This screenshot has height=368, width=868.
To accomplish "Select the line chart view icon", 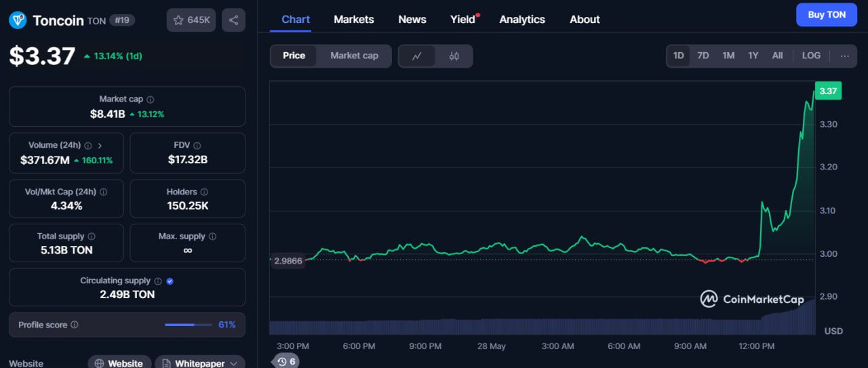I will [418, 56].
